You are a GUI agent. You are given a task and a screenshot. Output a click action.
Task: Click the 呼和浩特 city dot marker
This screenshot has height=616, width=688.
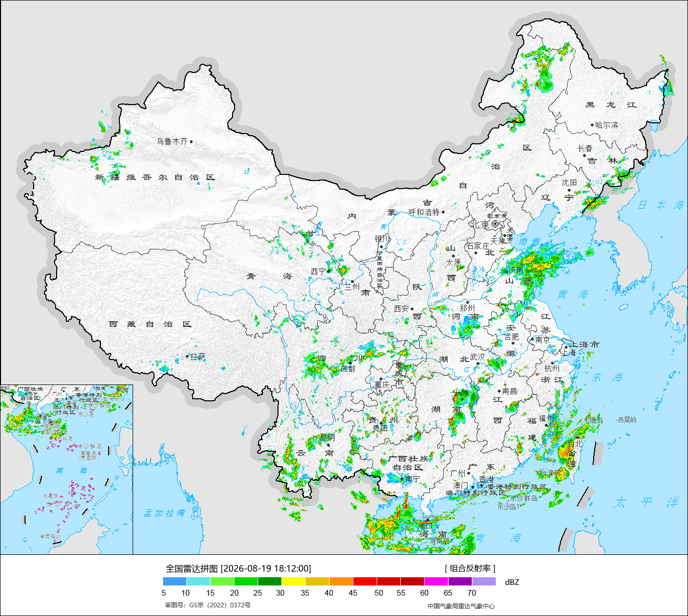pyautogui.click(x=443, y=212)
